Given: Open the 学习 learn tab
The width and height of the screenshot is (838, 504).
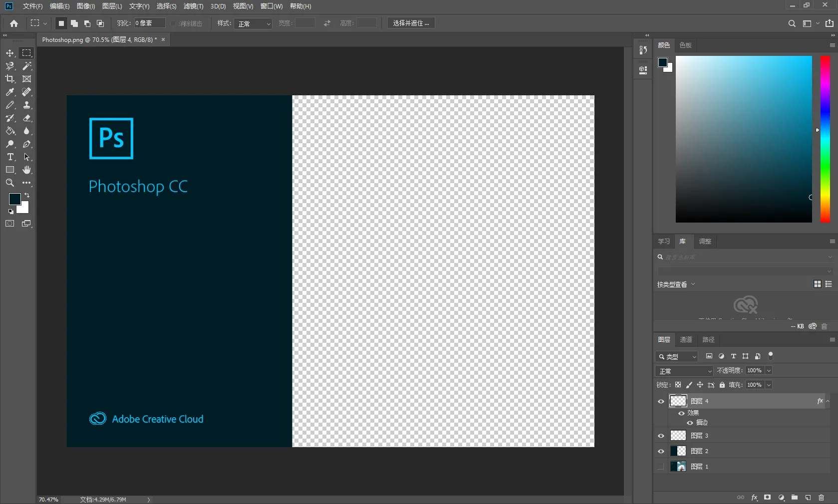Looking at the screenshot, I should point(664,242).
